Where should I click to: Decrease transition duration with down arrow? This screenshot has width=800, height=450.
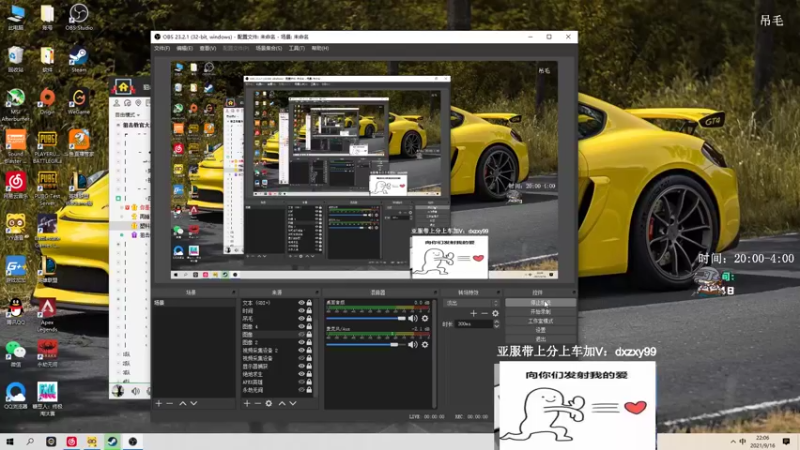pos(497,326)
